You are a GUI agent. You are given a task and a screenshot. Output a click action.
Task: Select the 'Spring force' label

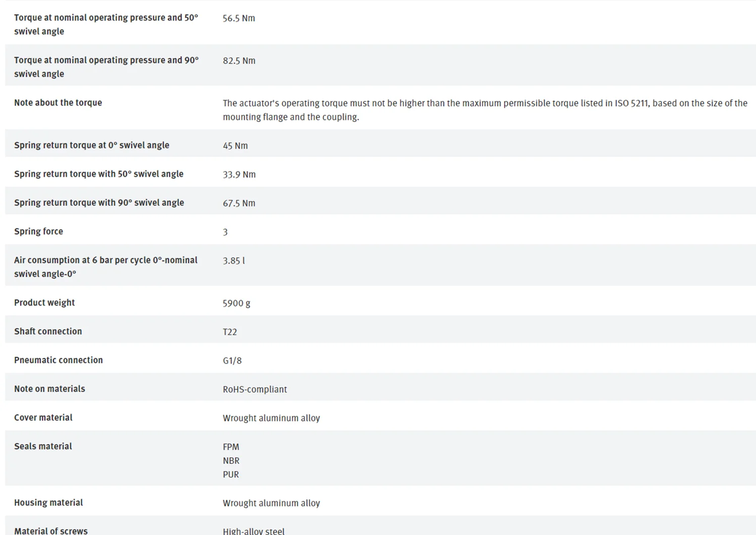point(38,231)
